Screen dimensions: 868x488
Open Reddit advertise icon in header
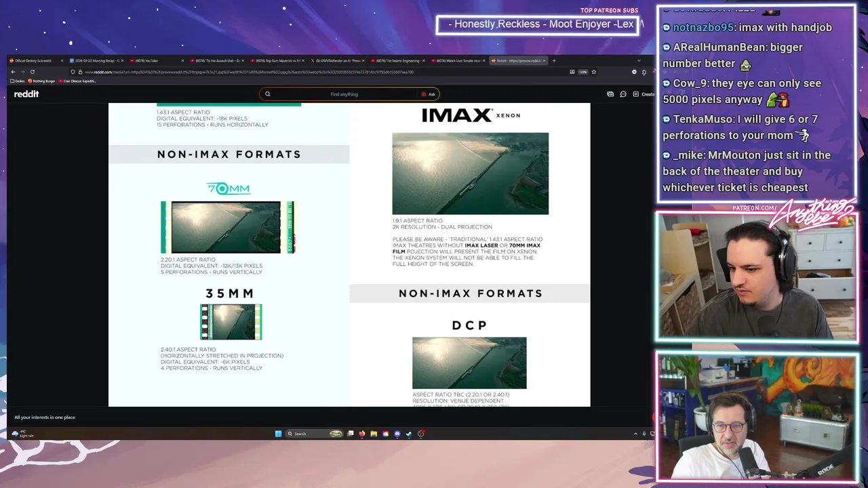pos(610,94)
